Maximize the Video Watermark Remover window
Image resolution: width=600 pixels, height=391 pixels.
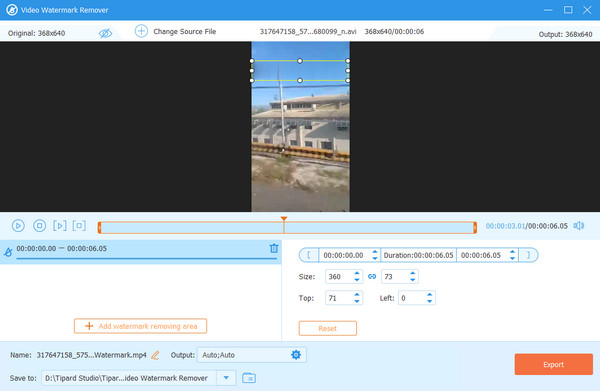(568, 10)
